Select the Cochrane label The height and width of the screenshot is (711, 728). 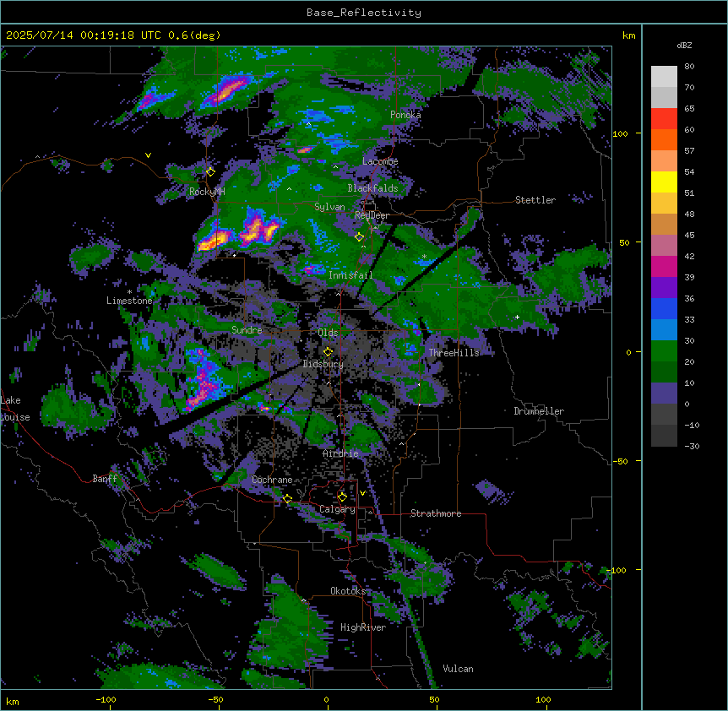(x=272, y=480)
